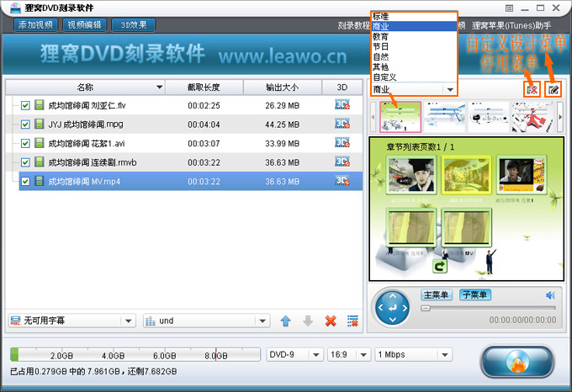
Task: Click the disable menu icon
Action: [x=532, y=89]
